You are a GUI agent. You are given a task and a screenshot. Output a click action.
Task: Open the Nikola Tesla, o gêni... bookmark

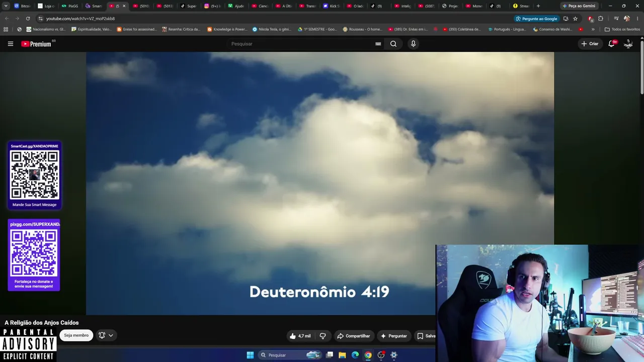tap(272, 29)
